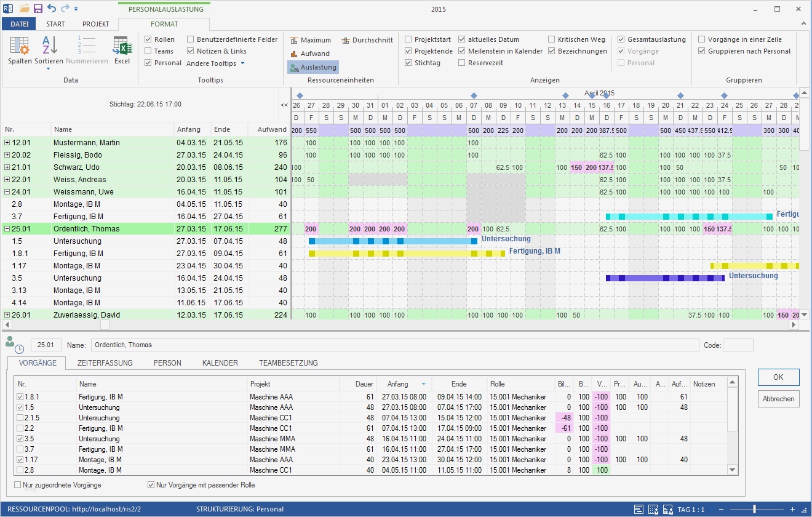Image resolution: width=812 pixels, height=517 pixels.
Task: Click the Abbrechen button
Action: coord(778,399)
